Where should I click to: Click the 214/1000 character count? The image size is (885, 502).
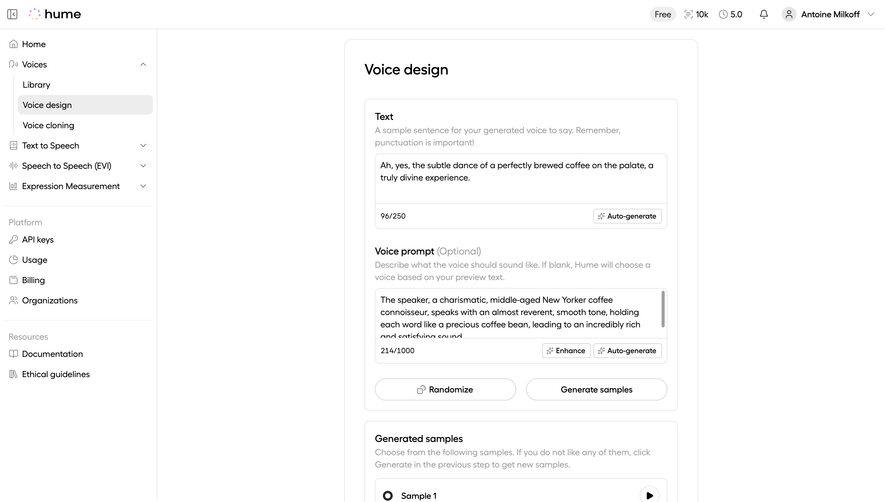397,351
